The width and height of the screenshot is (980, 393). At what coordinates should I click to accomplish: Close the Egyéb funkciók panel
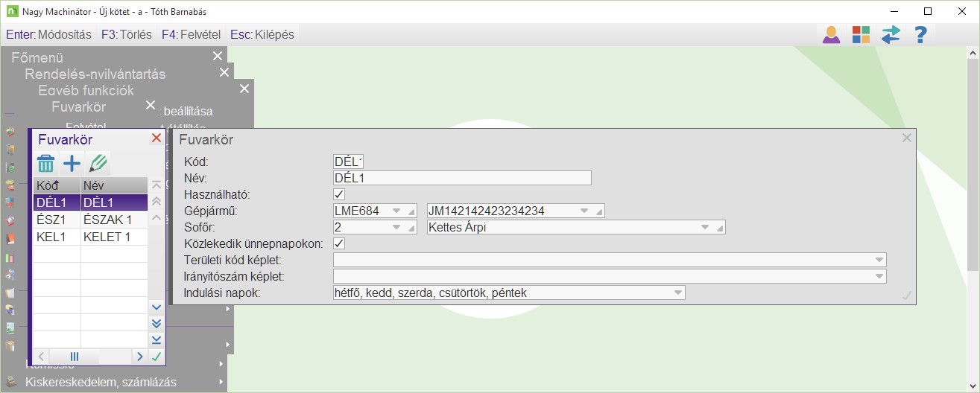tap(244, 89)
